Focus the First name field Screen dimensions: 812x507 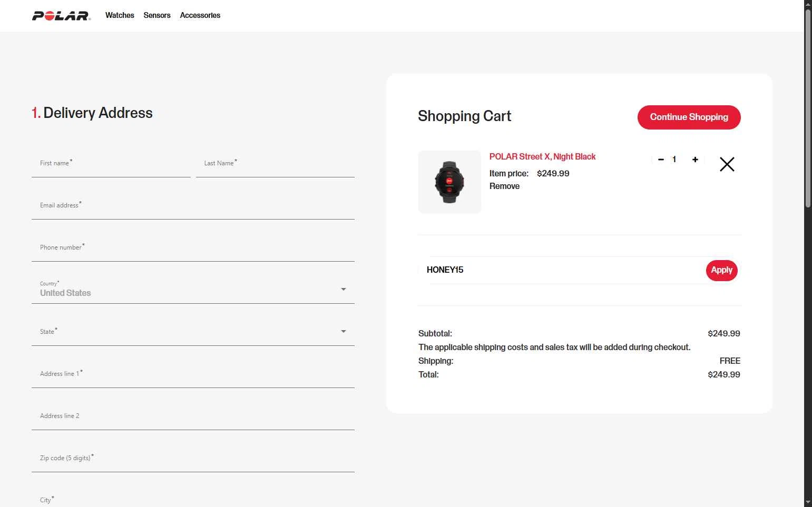pos(111,163)
